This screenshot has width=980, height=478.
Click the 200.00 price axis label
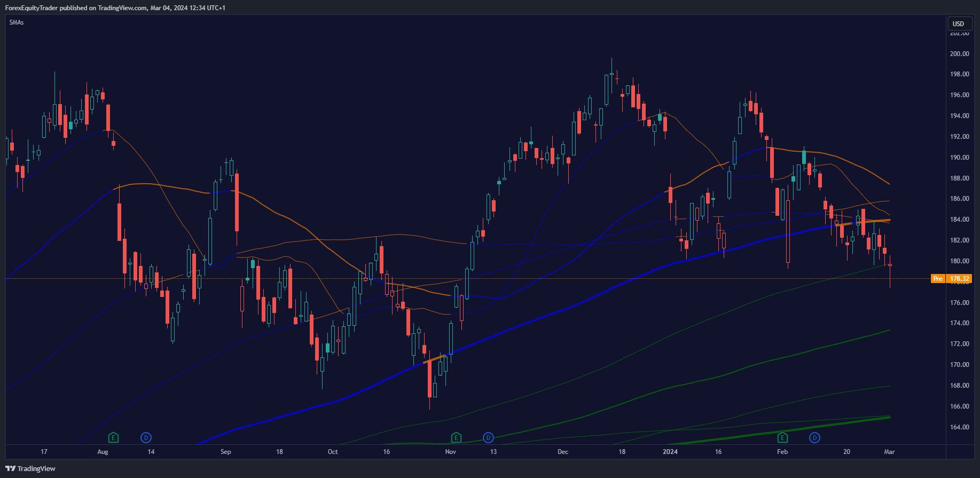pyautogui.click(x=959, y=54)
